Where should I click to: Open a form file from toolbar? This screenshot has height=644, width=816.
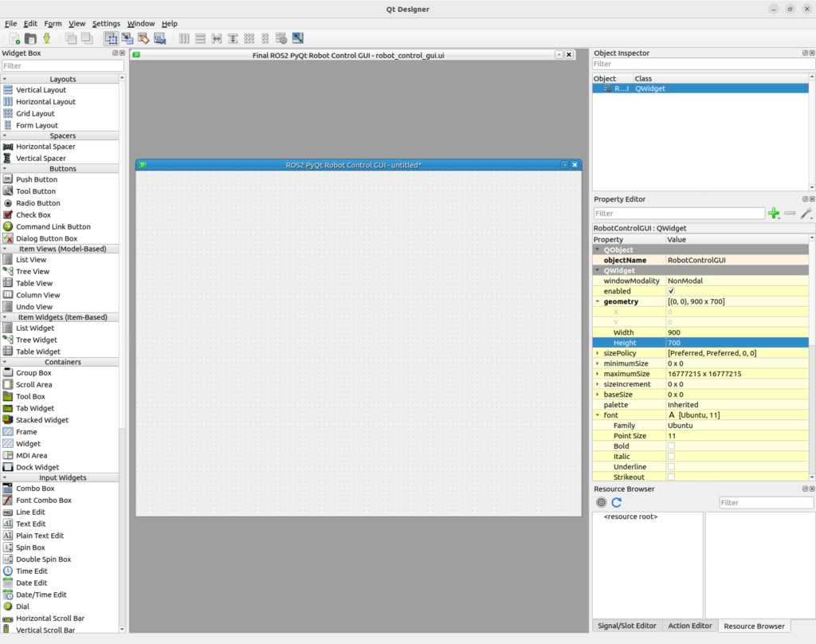[31, 38]
